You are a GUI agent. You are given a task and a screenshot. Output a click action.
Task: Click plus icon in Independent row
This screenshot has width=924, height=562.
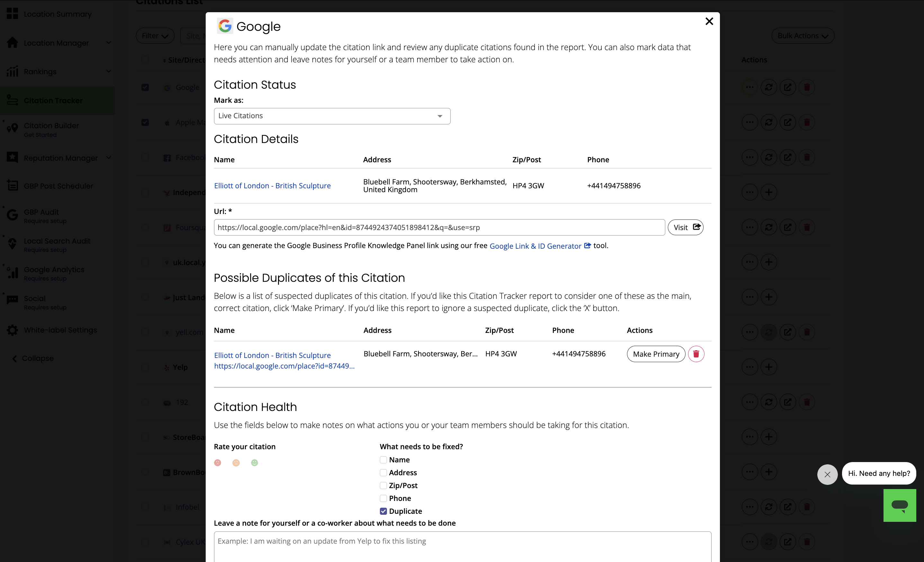tap(769, 192)
